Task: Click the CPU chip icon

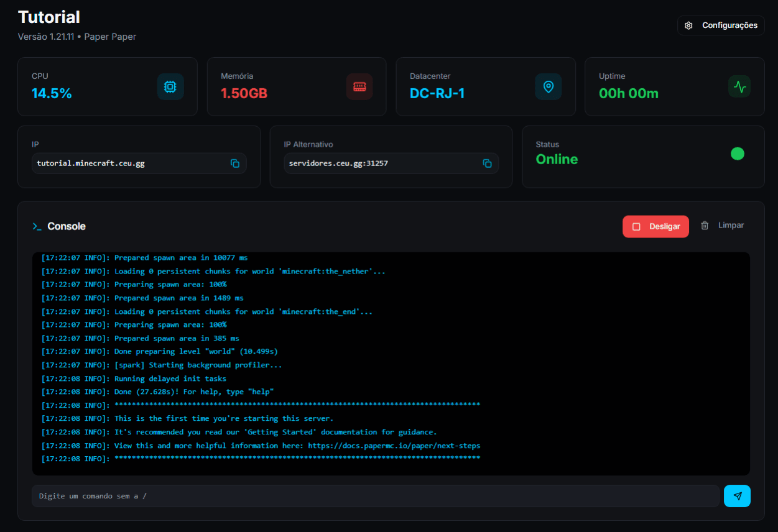Action: point(170,86)
